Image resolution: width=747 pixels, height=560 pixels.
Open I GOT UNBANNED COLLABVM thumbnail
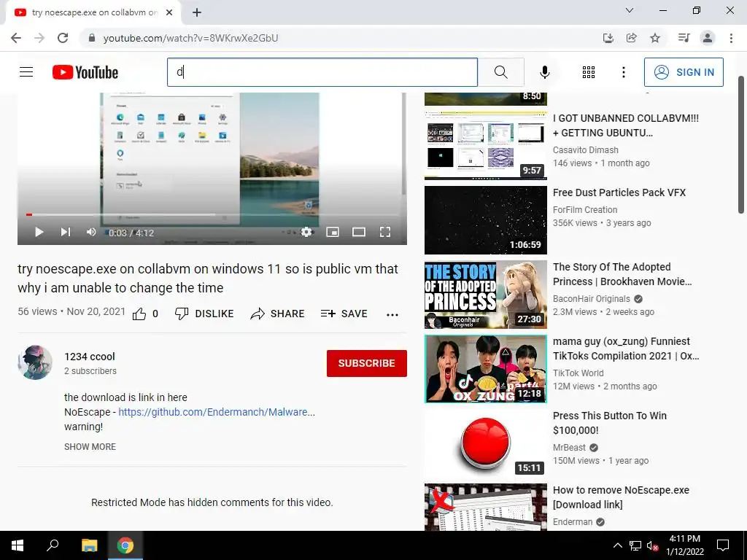click(x=485, y=145)
